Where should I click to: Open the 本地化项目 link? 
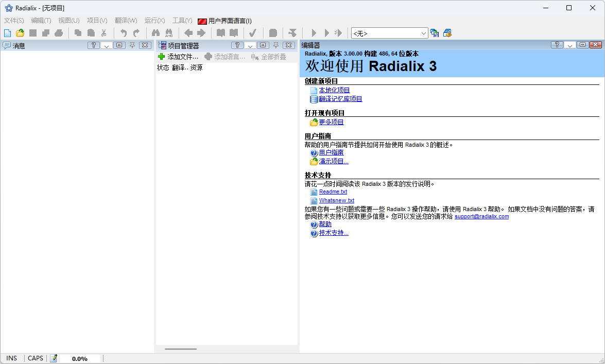coord(334,90)
